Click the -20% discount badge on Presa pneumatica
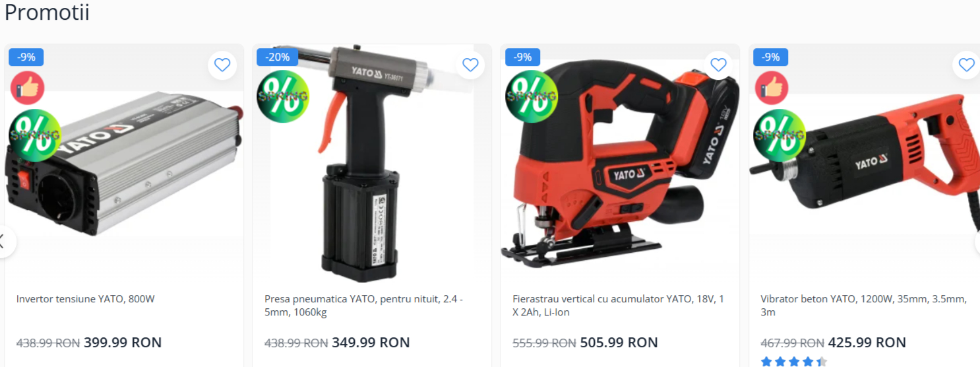This screenshot has width=980, height=367. point(277,57)
